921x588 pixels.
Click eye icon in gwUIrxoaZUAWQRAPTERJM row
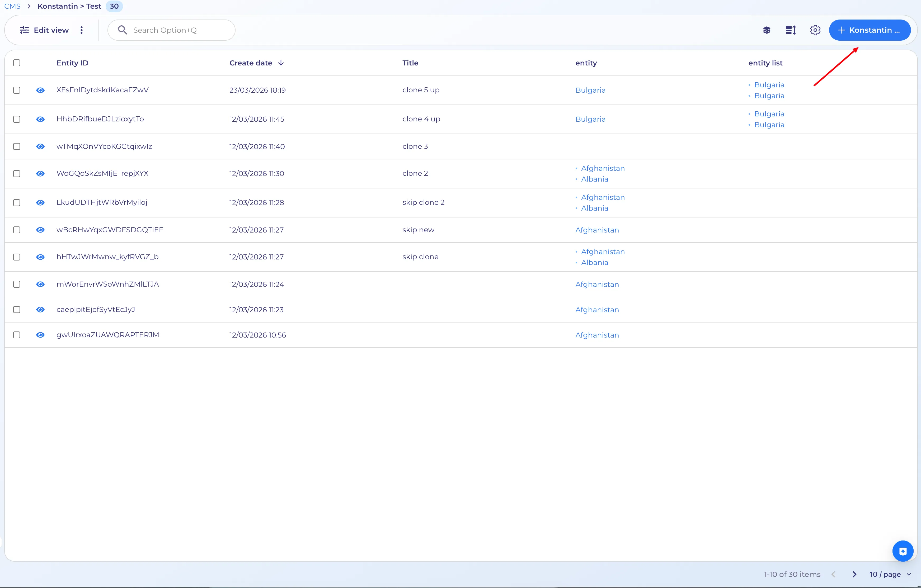[40, 335]
